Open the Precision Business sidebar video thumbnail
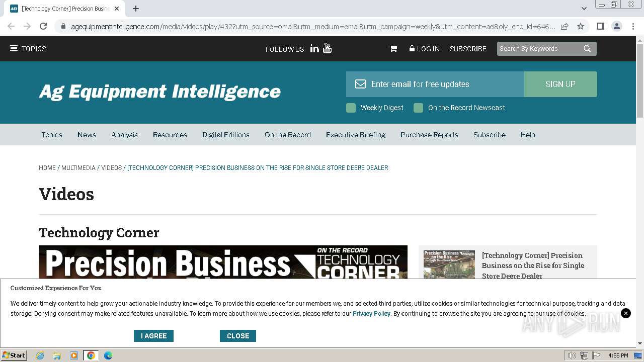 [449, 264]
